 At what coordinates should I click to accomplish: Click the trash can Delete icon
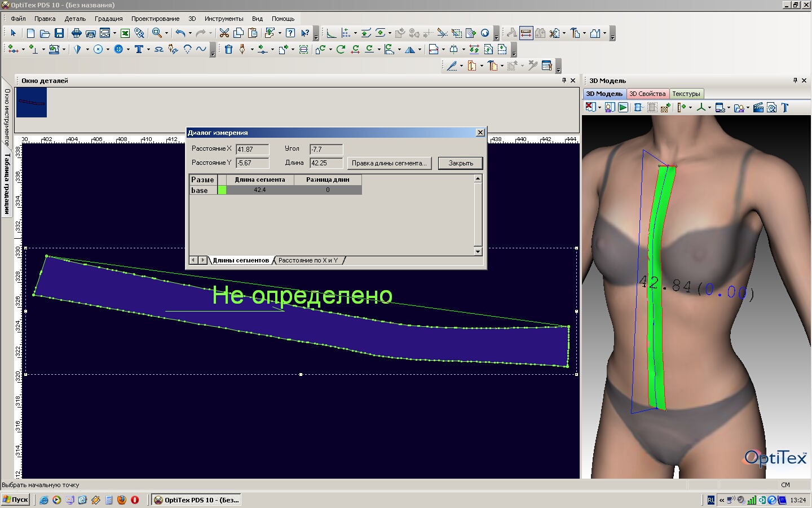(228, 50)
